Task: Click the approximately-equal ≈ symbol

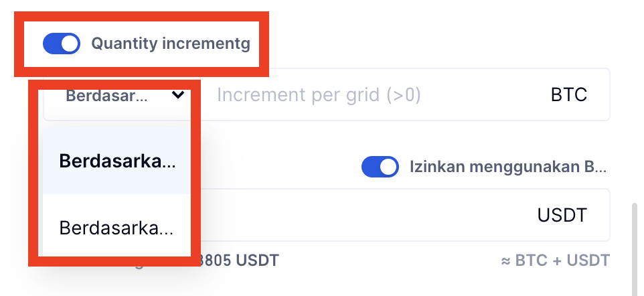Action: point(506,261)
